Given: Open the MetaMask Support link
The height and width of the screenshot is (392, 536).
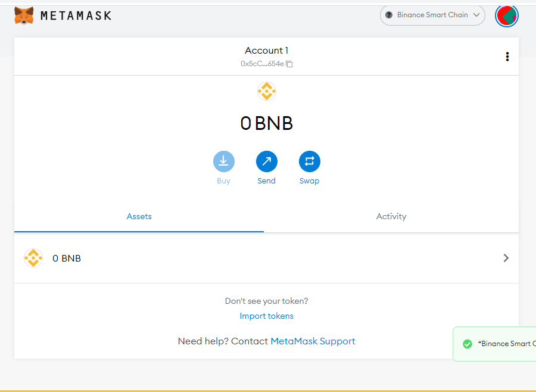Looking at the screenshot, I should [x=313, y=341].
